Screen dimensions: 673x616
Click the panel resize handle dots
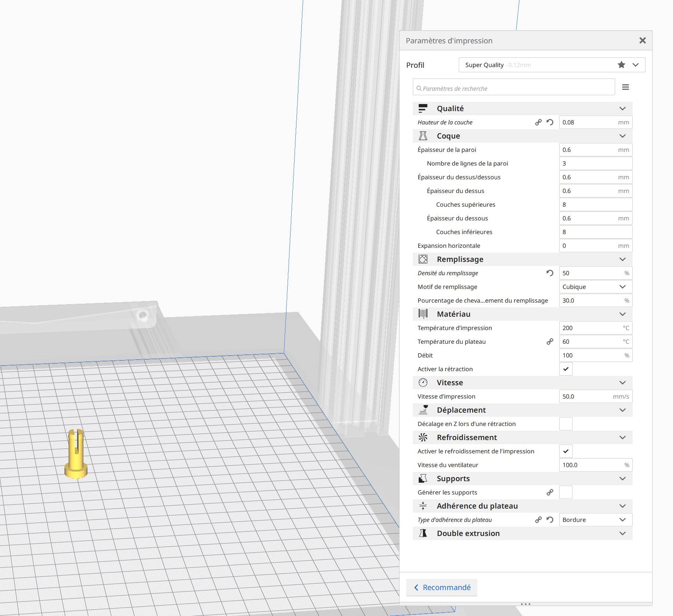coord(526,604)
